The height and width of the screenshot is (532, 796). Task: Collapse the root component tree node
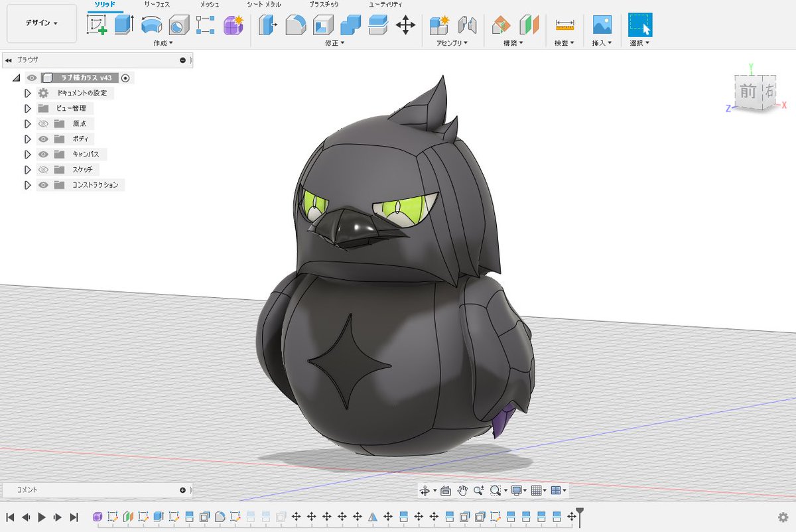16,78
